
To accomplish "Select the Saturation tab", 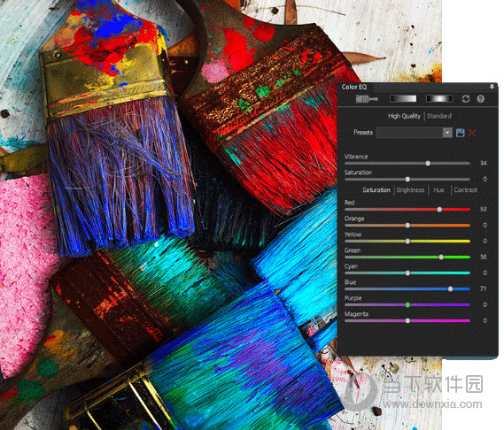I will (x=376, y=190).
